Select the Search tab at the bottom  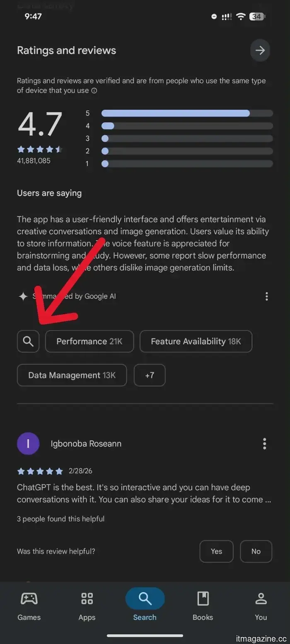pyautogui.click(x=145, y=598)
